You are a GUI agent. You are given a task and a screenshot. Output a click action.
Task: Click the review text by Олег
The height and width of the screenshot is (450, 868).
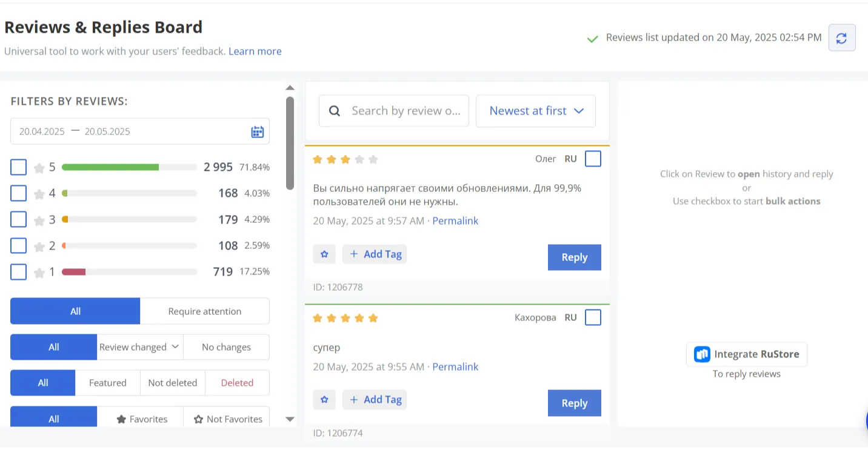[x=447, y=195]
